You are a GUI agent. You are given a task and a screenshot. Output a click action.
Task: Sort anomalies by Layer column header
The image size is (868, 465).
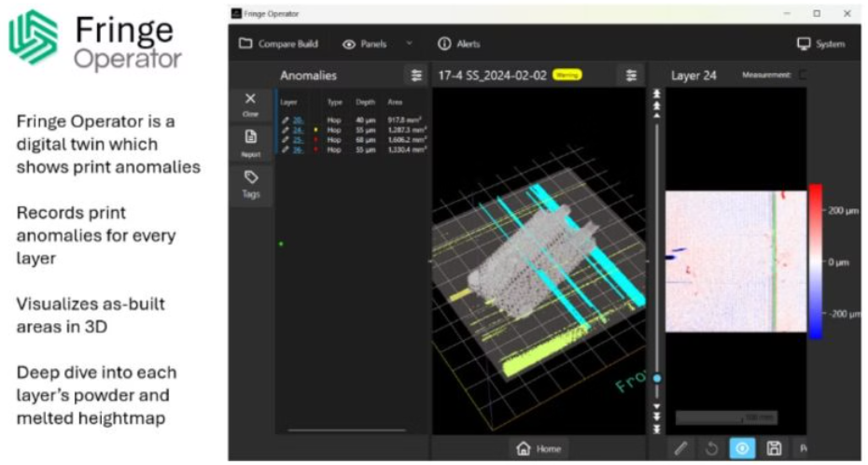[x=288, y=103]
